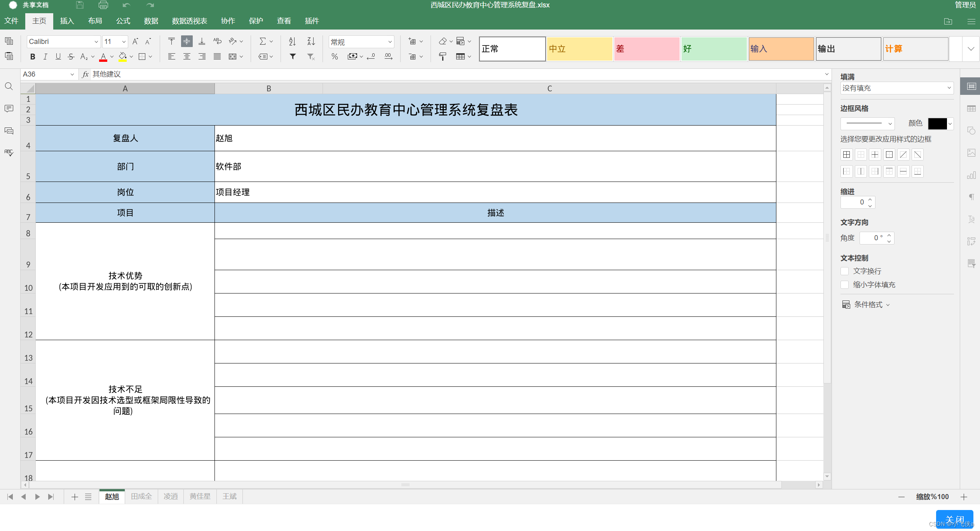Align text to top
Viewport: 980px width, 531px height.
[x=171, y=41]
